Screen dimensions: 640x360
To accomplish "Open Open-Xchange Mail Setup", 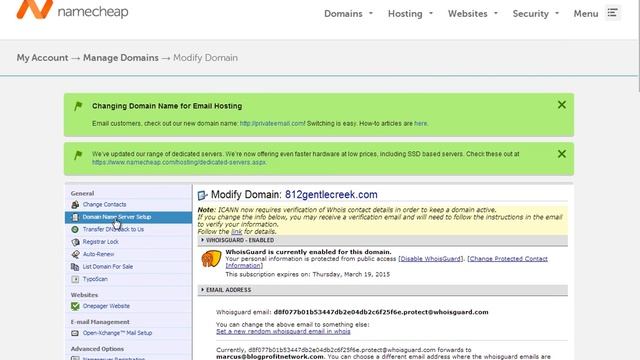I will point(117,333).
